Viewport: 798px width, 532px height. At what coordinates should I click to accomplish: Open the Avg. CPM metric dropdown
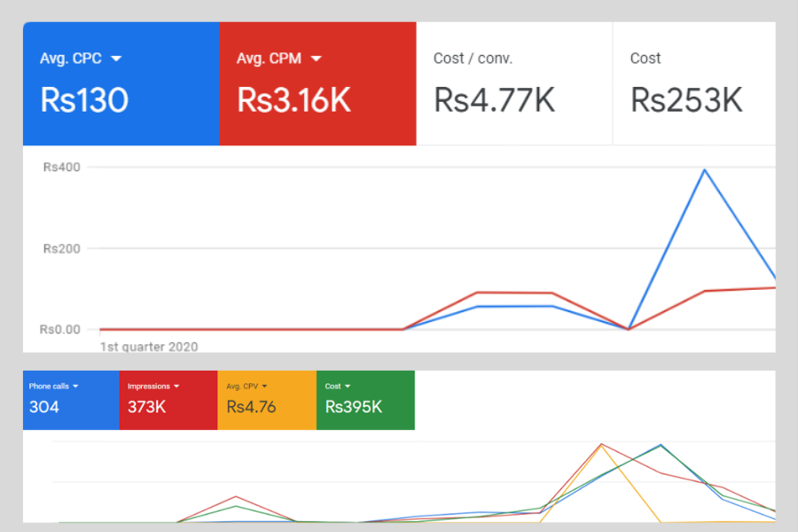(314, 58)
